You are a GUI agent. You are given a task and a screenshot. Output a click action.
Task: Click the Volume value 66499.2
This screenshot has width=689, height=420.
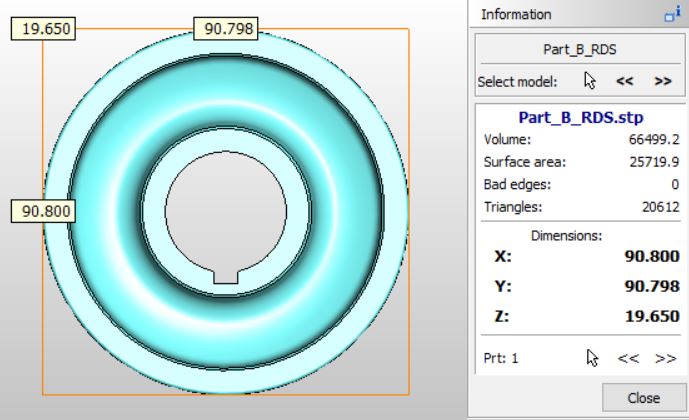658,140
